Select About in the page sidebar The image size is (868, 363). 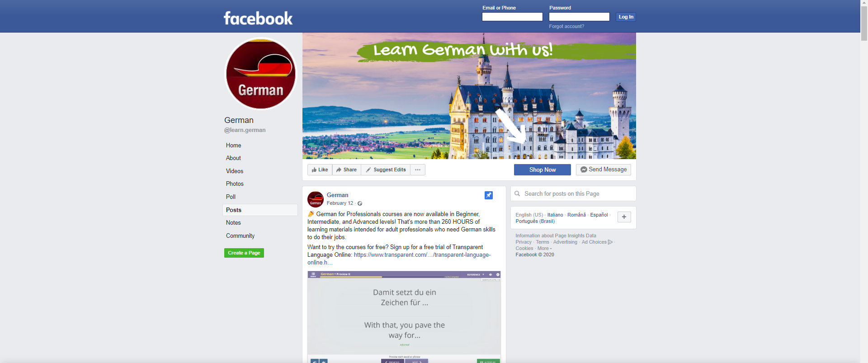point(233,158)
